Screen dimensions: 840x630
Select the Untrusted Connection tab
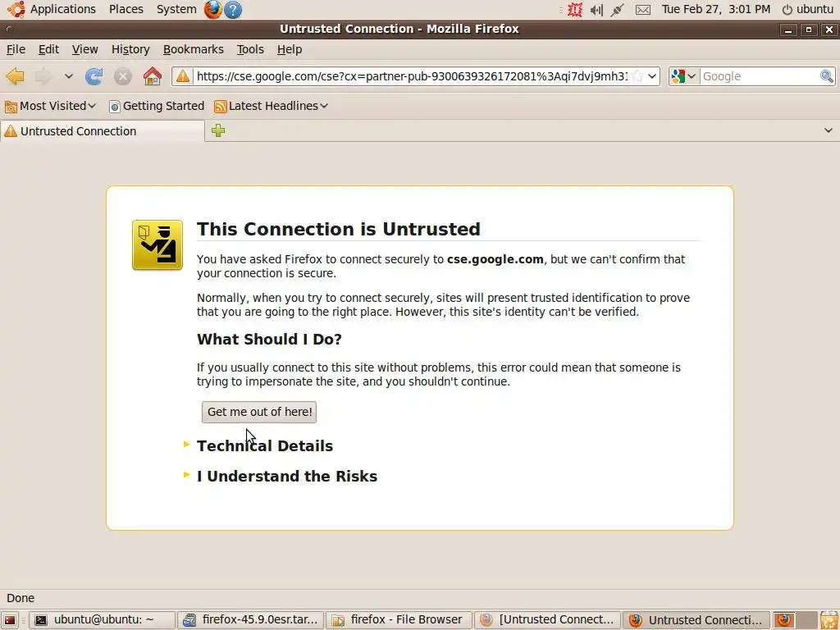tap(103, 131)
